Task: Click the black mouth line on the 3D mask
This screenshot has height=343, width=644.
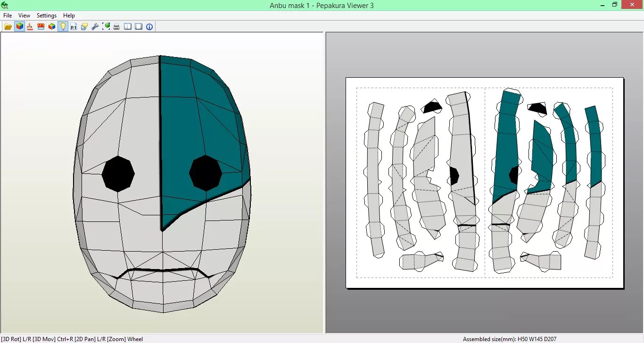Action: click(x=163, y=271)
